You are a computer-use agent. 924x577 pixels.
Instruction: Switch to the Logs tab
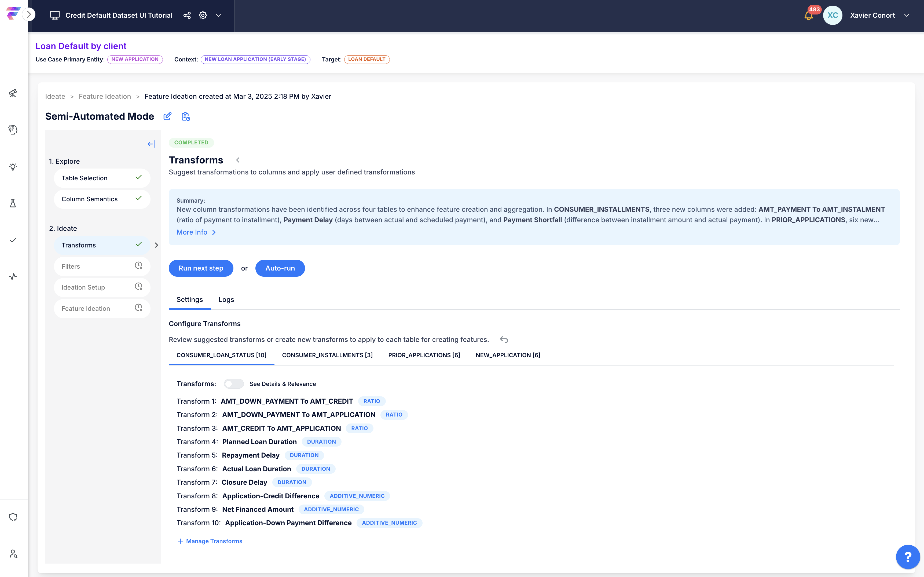coord(226,300)
